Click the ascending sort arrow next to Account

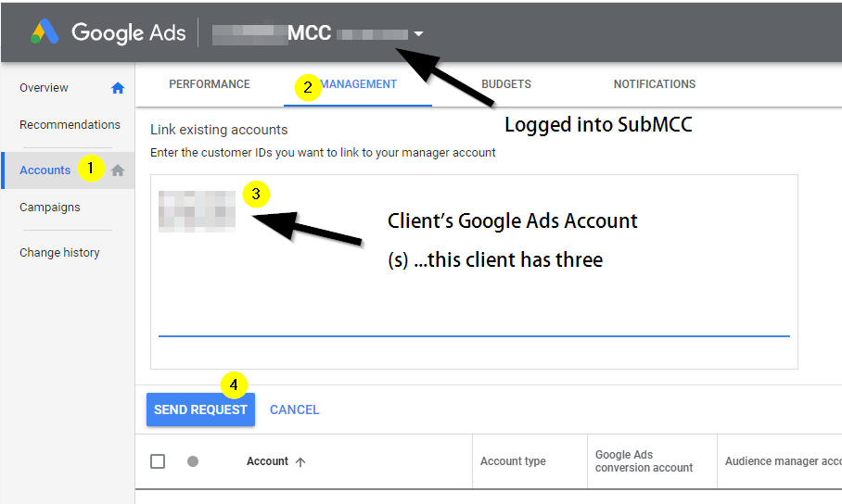coord(300,461)
